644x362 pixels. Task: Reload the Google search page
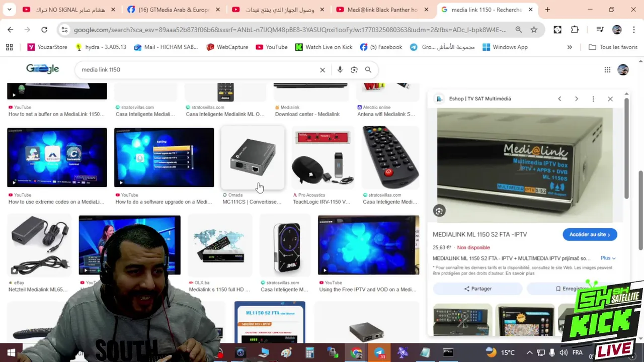pyautogui.click(x=44, y=30)
